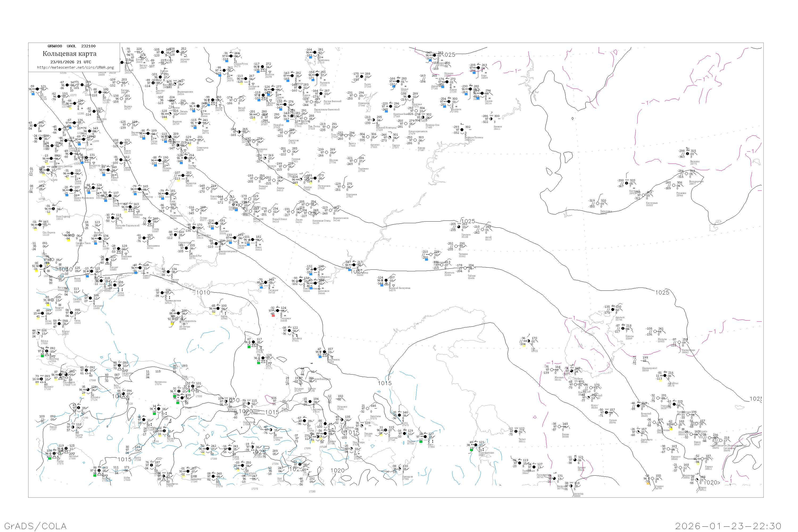This screenshot has height=532, width=798.
Task: Click the open station circle above Аксай
Action: (x=483, y=229)
